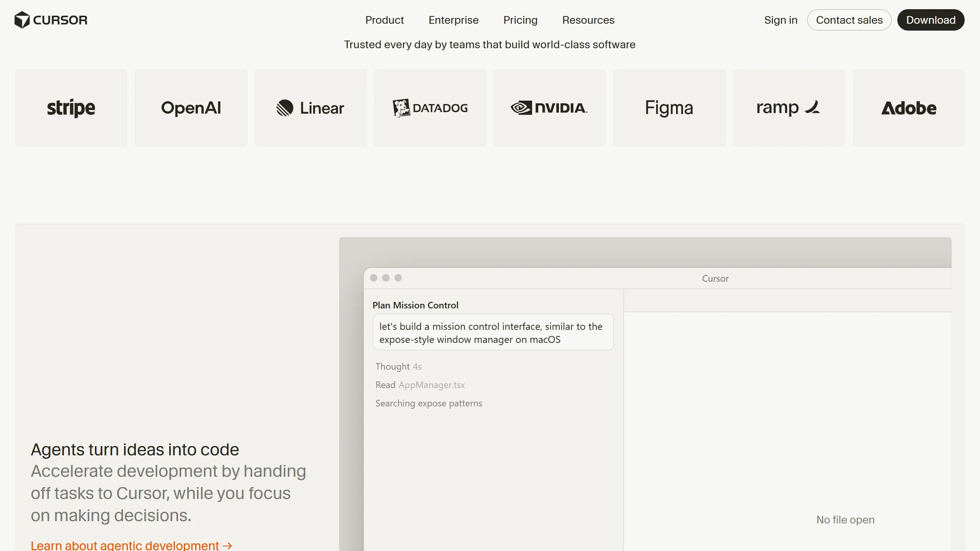Select the Linear logo card

(310, 108)
